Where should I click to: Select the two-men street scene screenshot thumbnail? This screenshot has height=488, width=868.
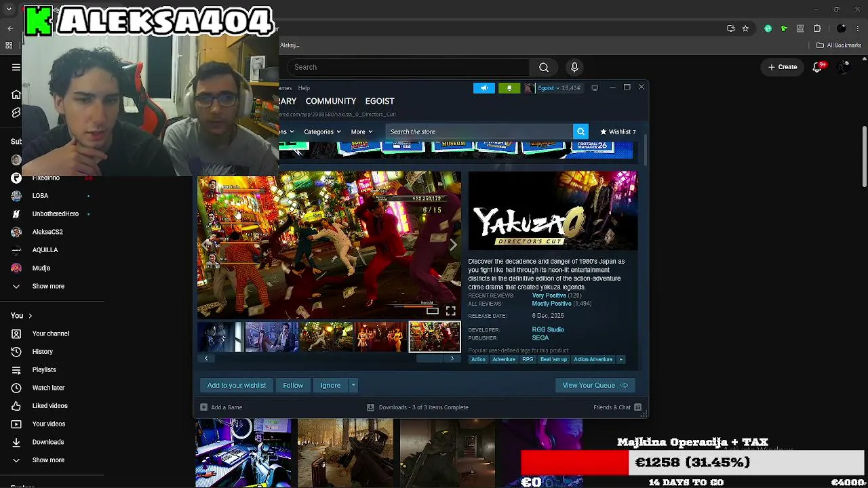click(x=272, y=337)
